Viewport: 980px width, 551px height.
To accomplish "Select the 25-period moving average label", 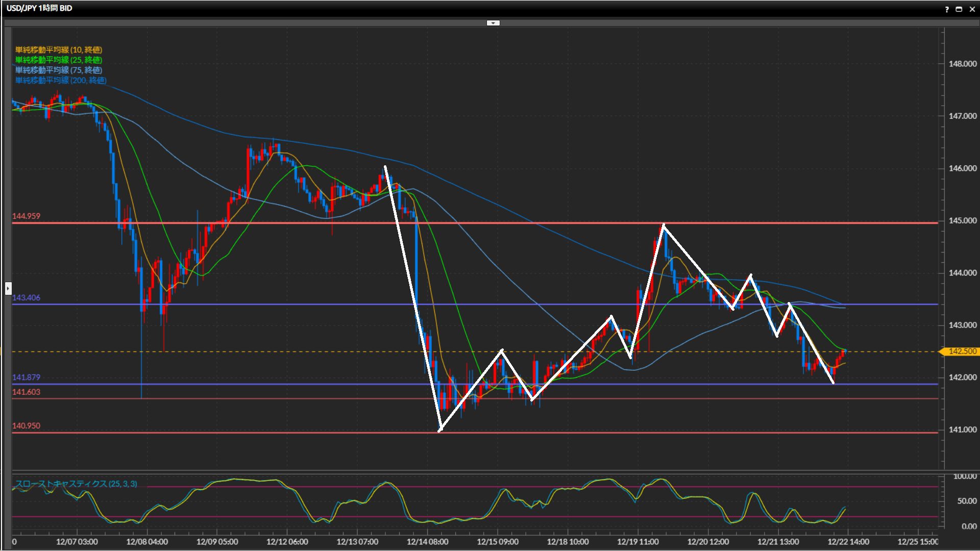I will [59, 60].
